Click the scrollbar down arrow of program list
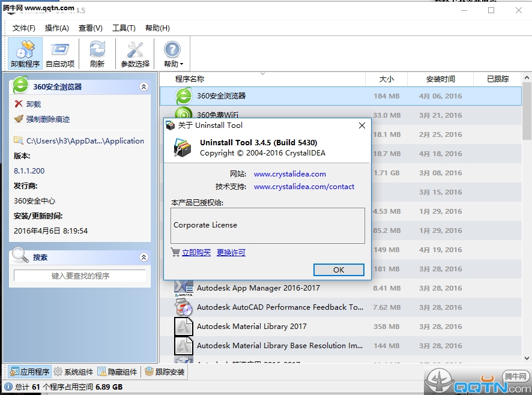This screenshot has width=532, height=395. point(527,358)
